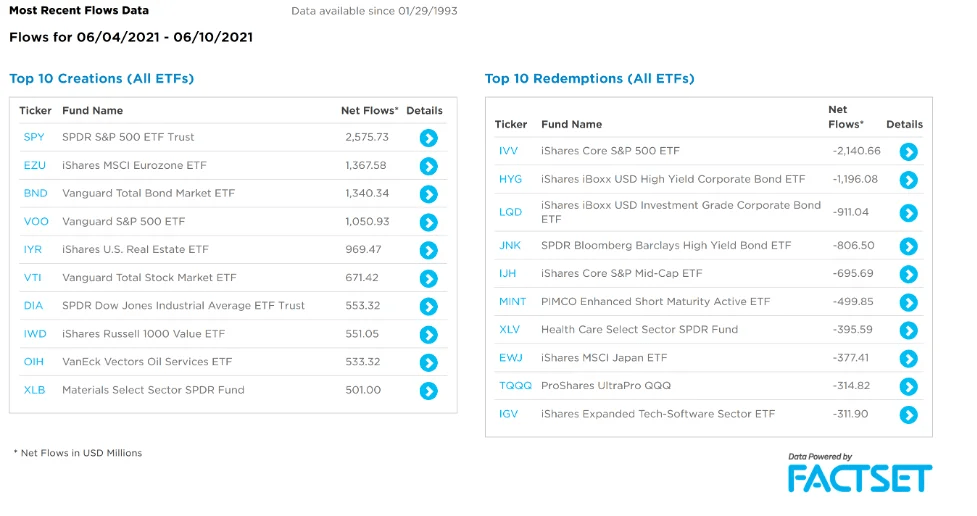Click the Top 10 Redemptions heading
This screenshot has height=516, width=977.
589,79
